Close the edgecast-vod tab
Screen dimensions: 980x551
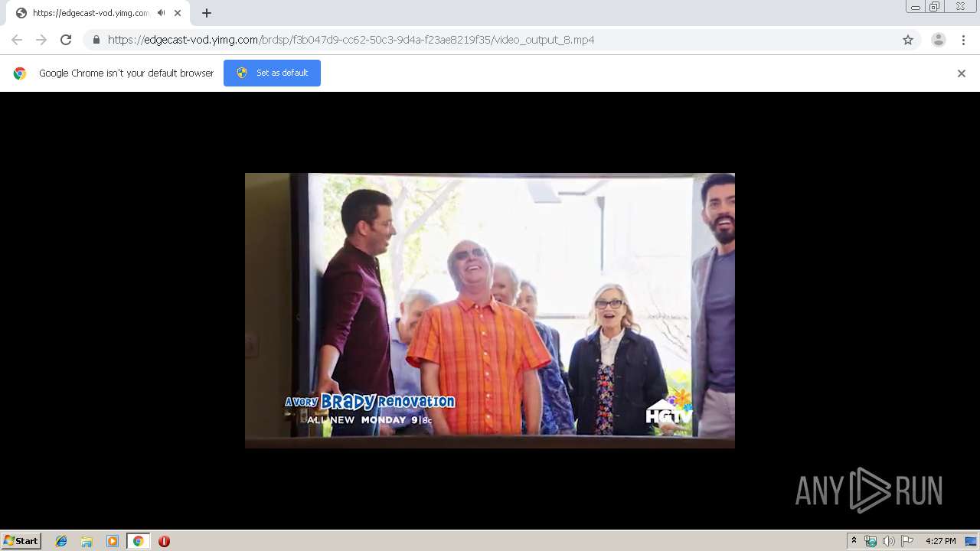178,13
